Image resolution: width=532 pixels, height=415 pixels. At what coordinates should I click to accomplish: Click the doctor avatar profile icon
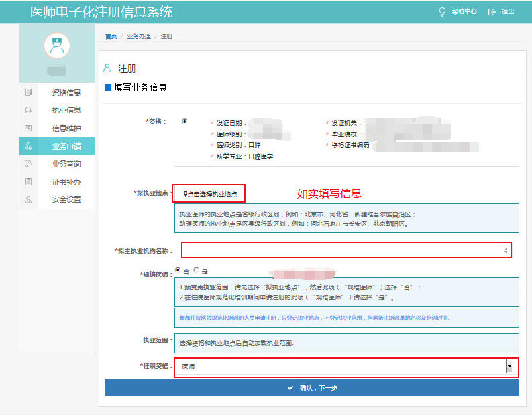[x=57, y=45]
